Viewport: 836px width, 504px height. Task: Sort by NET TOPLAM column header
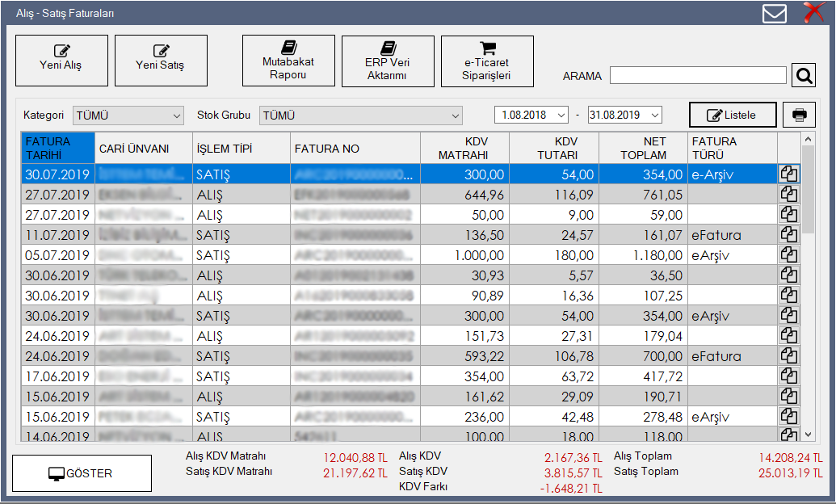pyautogui.click(x=644, y=148)
